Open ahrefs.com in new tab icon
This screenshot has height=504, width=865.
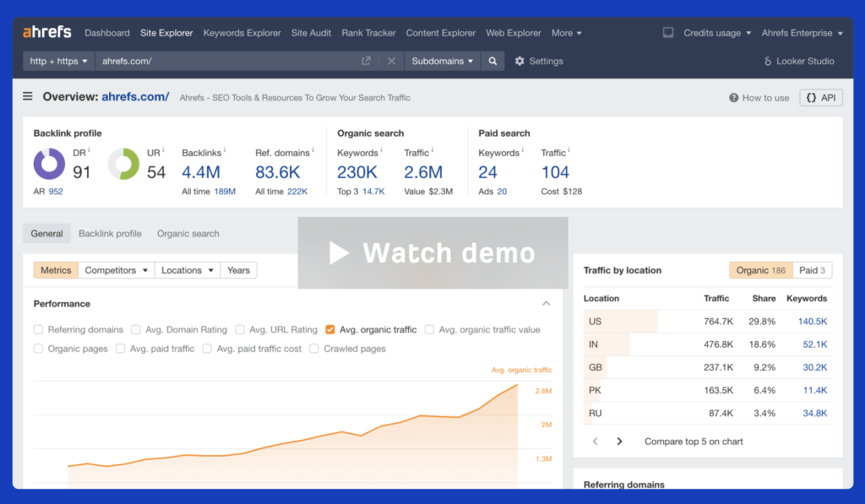(x=367, y=62)
